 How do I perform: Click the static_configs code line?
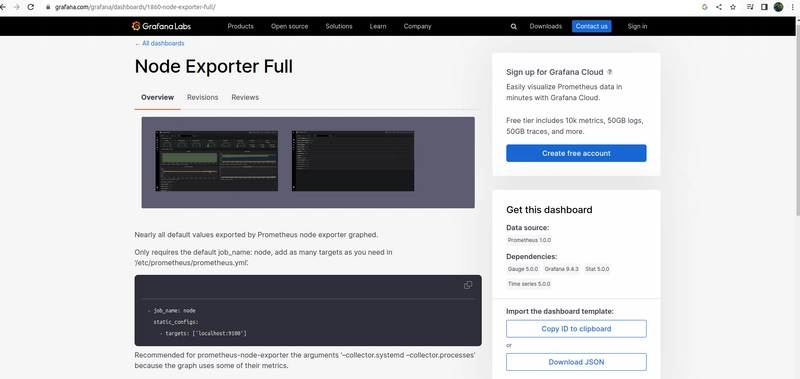[x=176, y=322]
